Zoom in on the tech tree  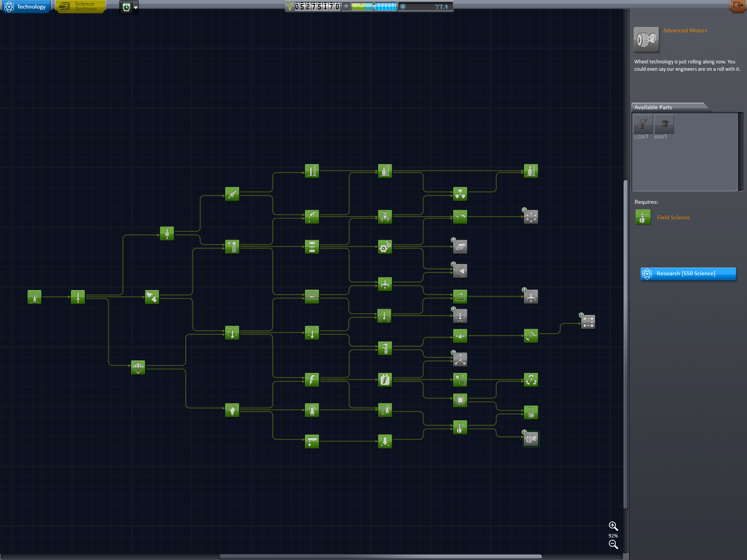click(x=613, y=526)
